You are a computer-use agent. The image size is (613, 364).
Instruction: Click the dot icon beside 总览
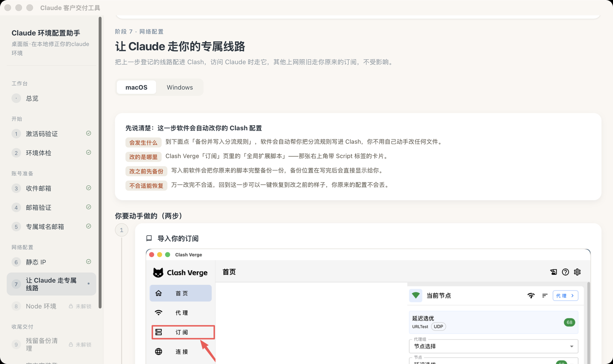click(16, 98)
